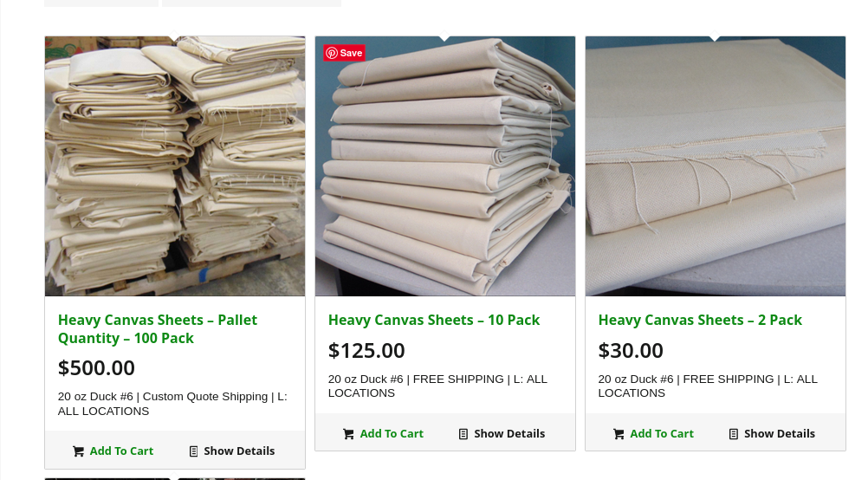868x480 pixels.
Task: Open the pallet of canvas sheets photo
Action: click(175, 166)
